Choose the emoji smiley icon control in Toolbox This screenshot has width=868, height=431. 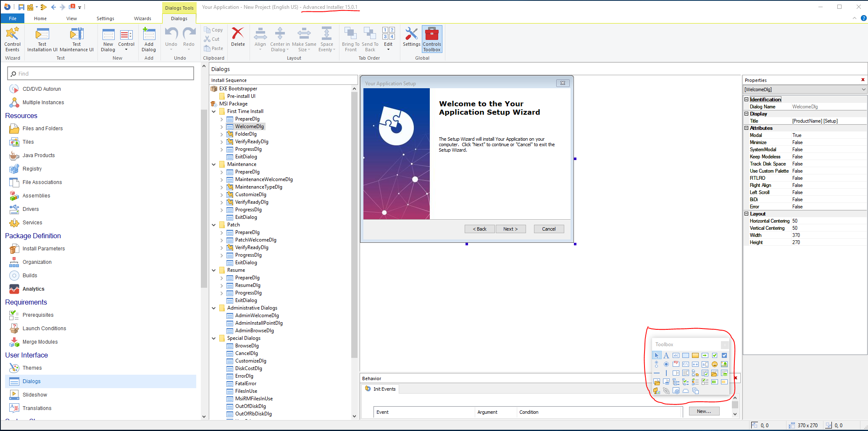[714, 364]
